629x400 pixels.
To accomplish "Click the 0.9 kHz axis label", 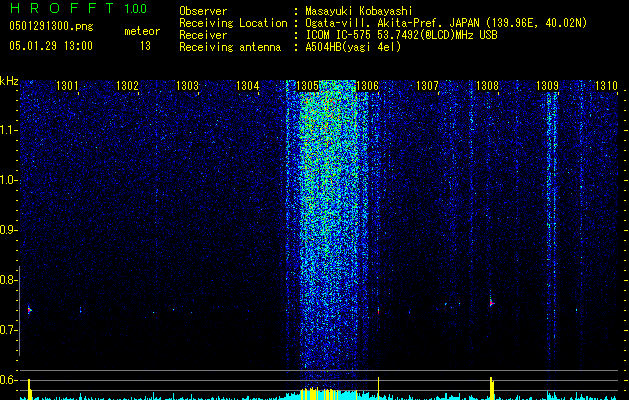I will 8,230.
